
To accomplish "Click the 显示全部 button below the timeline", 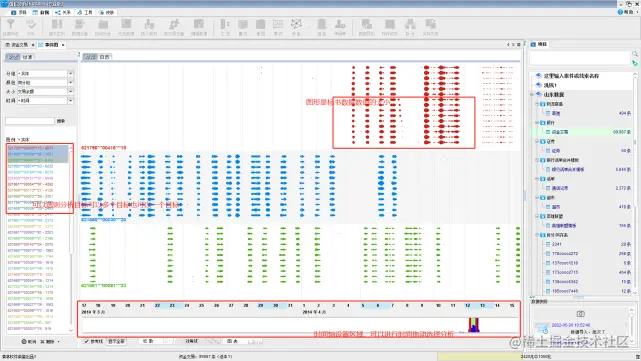I will 117,341.
